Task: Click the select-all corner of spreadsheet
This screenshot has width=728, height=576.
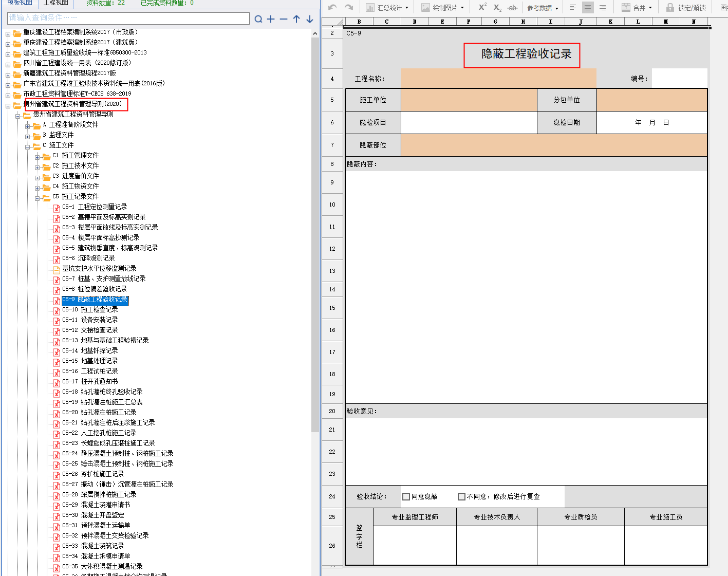Action: click(332, 22)
